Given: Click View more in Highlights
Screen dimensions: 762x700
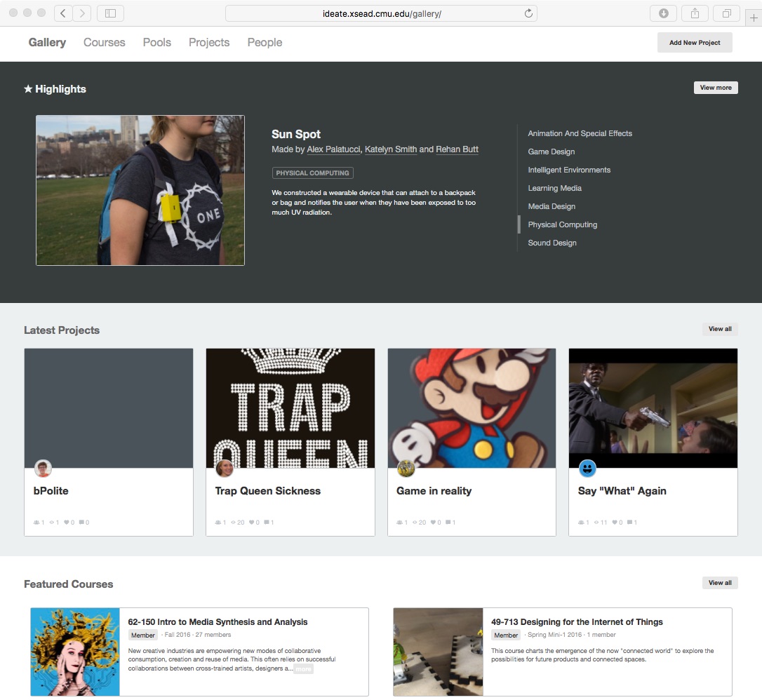Looking at the screenshot, I should click(716, 88).
